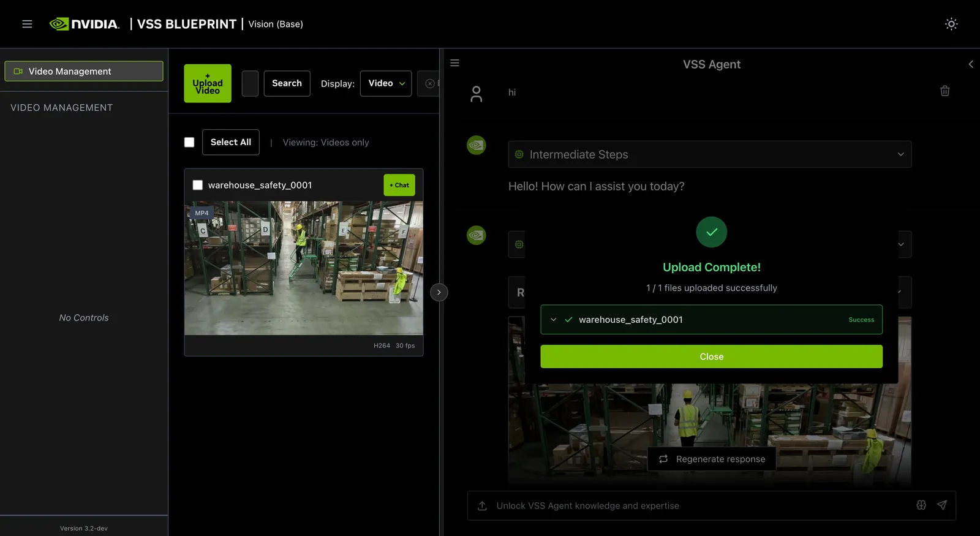Click the green upload success checkmark

coord(712,232)
